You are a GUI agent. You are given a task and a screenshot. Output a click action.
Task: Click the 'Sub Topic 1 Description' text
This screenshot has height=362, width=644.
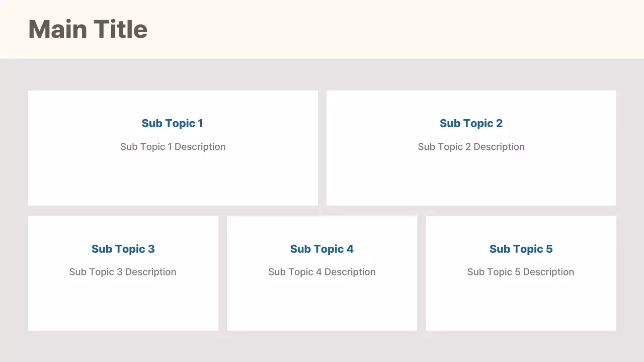173,147
